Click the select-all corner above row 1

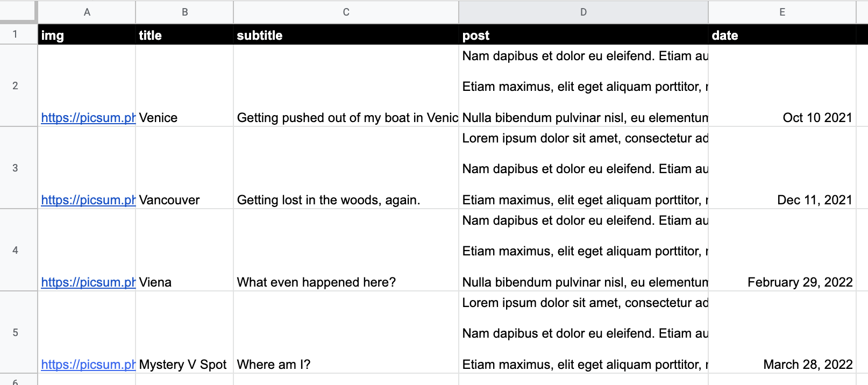18,12
